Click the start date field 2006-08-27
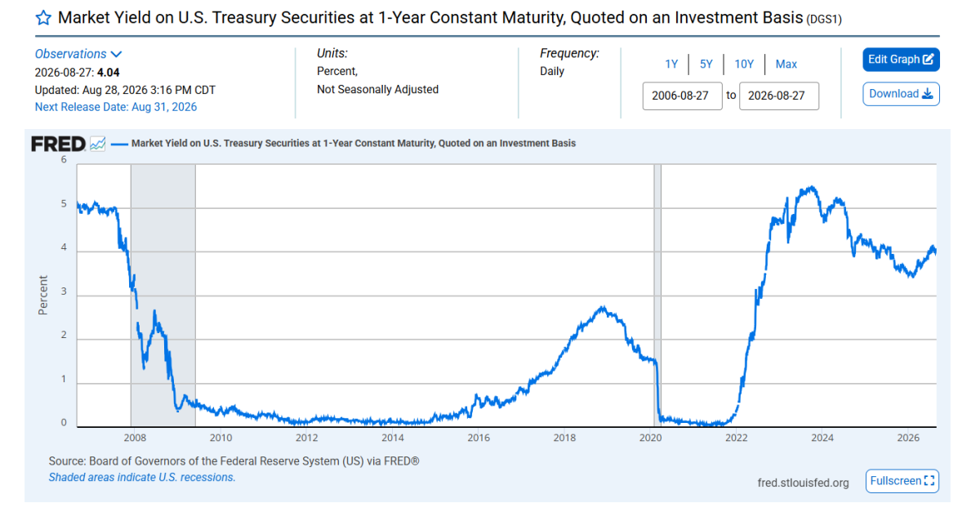Viewport: 980px width, 512px height. (x=683, y=96)
